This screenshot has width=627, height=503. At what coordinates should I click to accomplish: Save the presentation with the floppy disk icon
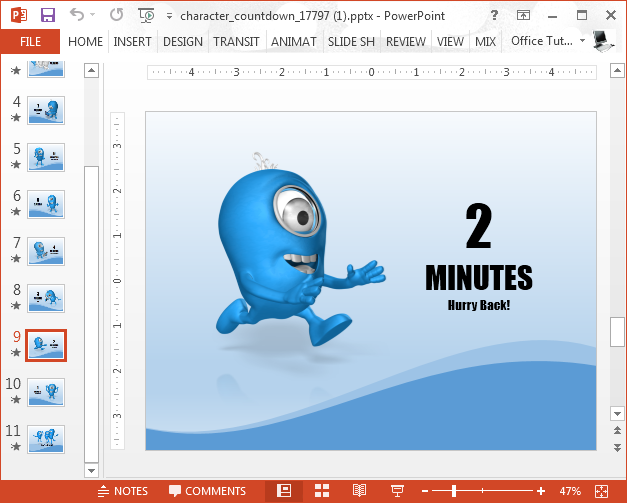[48, 16]
